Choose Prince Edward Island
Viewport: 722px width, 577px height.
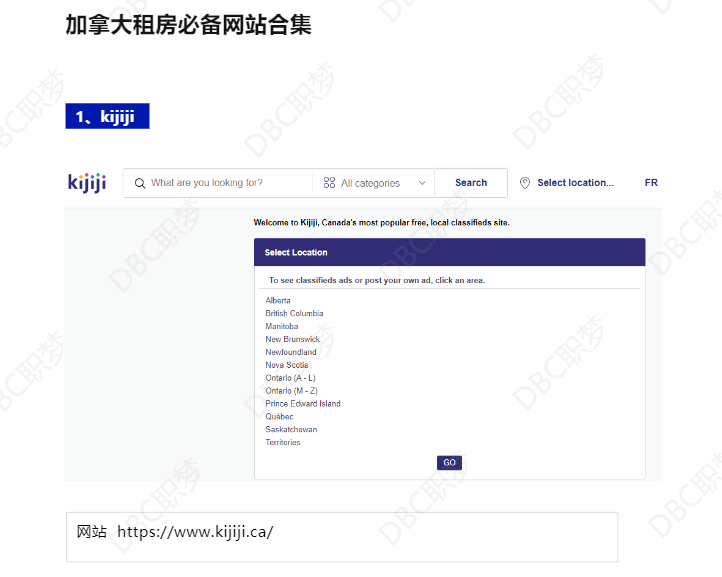[303, 403]
